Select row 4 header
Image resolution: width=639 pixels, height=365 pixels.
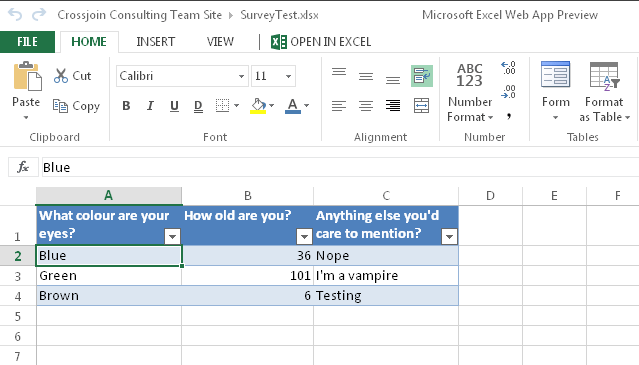click(x=18, y=296)
